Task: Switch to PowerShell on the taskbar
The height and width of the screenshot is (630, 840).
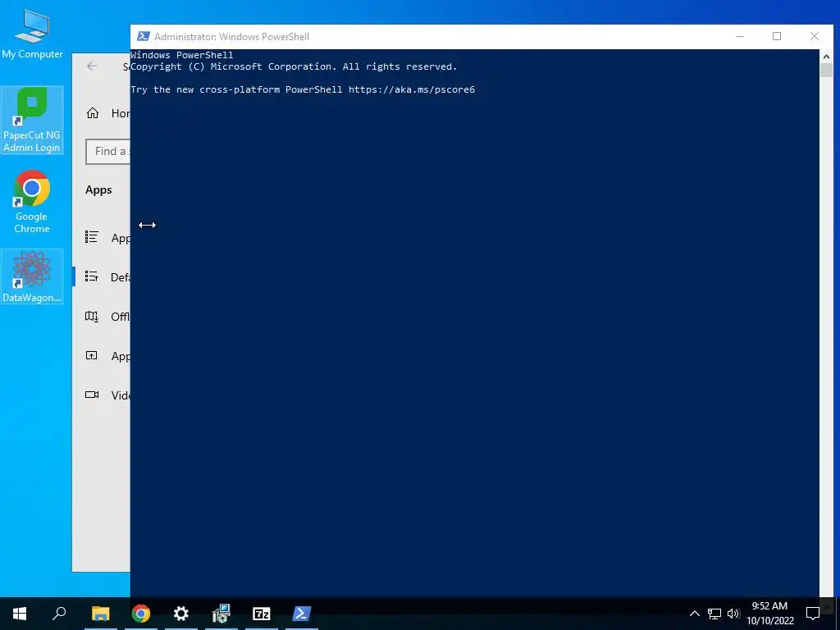Action: coord(302,614)
